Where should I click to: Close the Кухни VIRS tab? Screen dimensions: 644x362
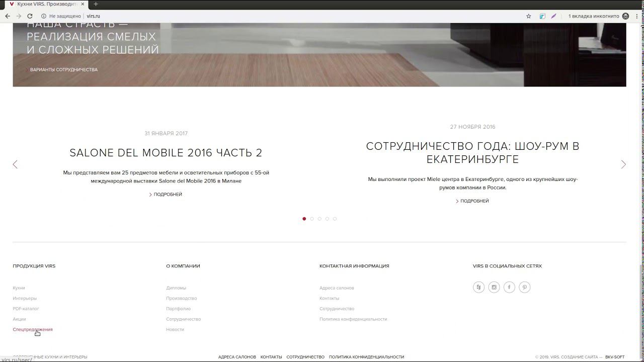(83, 4)
